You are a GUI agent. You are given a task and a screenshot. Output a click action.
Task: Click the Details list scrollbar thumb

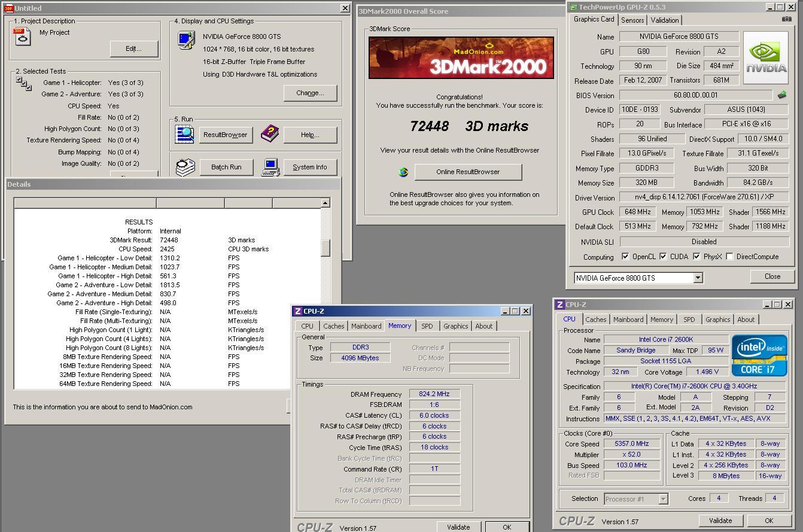[325, 248]
